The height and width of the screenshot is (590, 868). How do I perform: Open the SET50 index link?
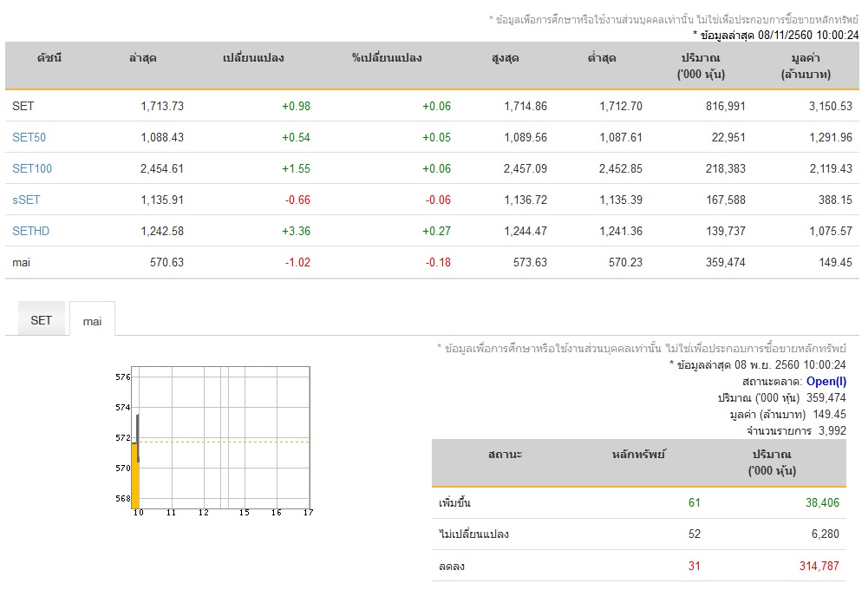pyautogui.click(x=29, y=137)
